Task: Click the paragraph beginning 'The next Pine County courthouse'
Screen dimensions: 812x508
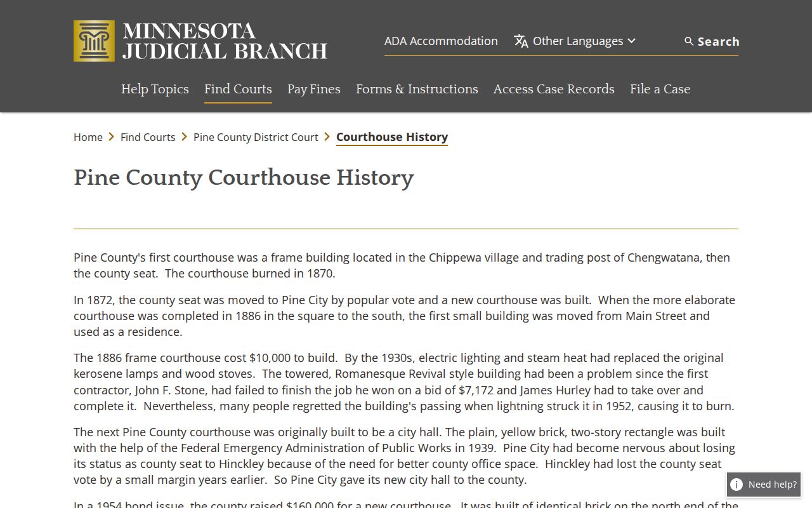Action: point(406,456)
